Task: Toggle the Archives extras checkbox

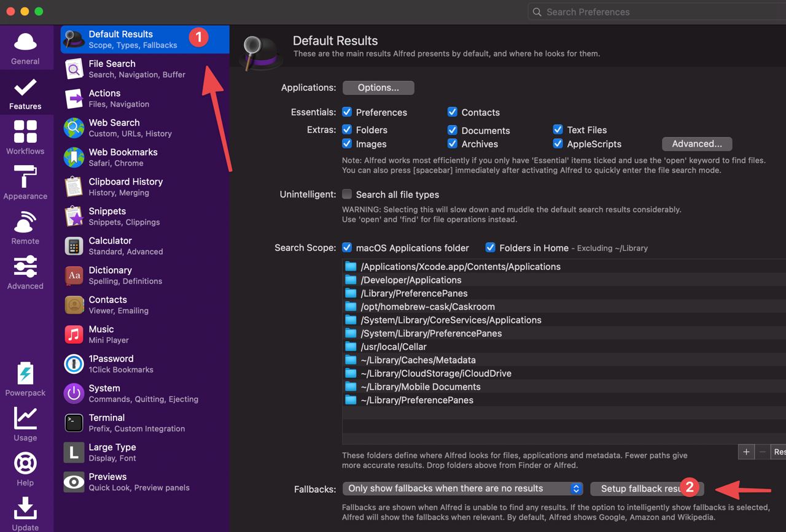Action: click(453, 144)
